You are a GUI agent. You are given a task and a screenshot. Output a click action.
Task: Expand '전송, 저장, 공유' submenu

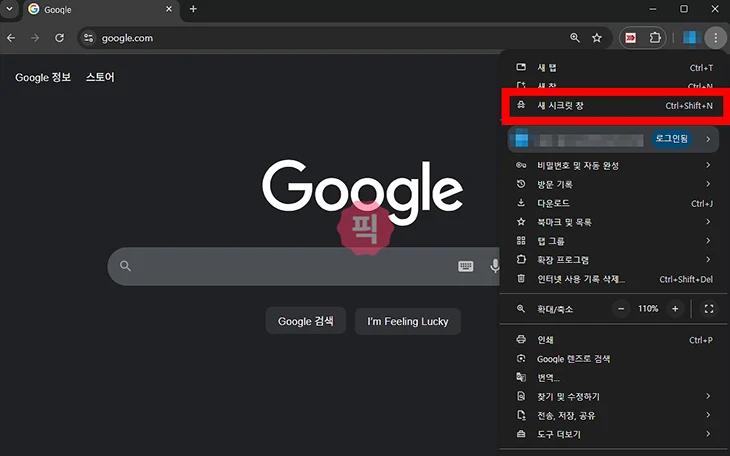click(614, 415)
